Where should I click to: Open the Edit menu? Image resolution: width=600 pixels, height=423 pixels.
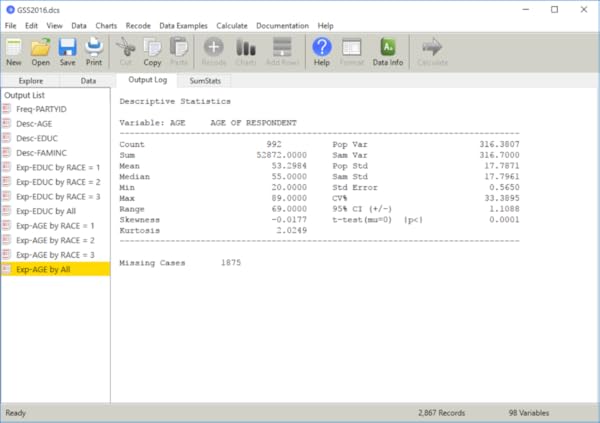31,26
